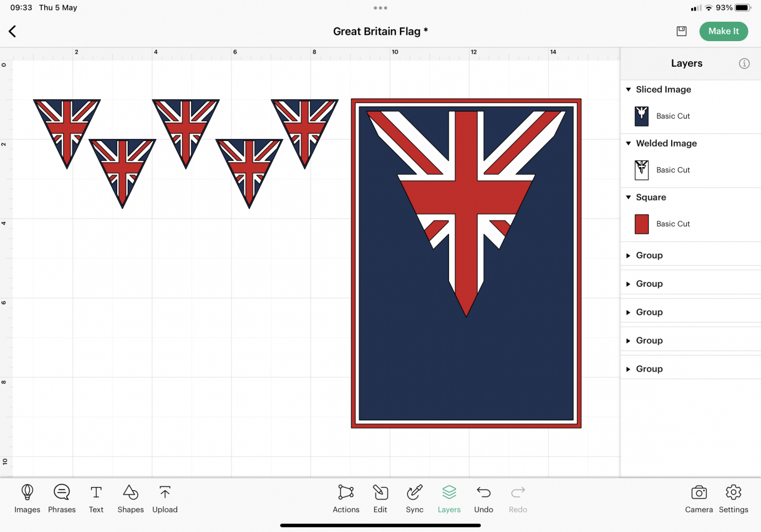Select the red Square color swatch
The image size is (761, 532).
(642, 224)
